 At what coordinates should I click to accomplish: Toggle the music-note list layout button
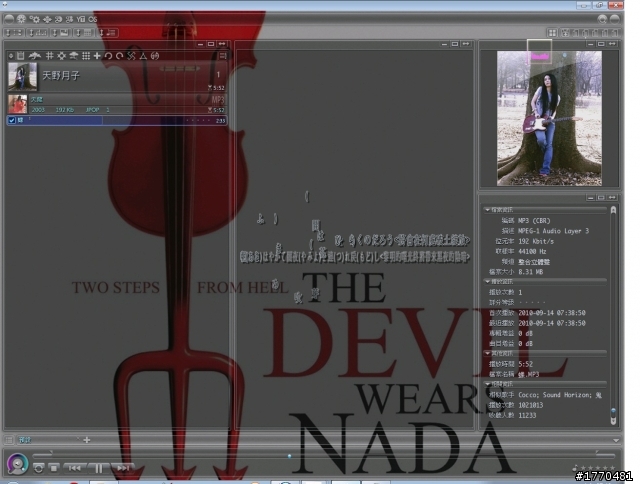point(108,33)
